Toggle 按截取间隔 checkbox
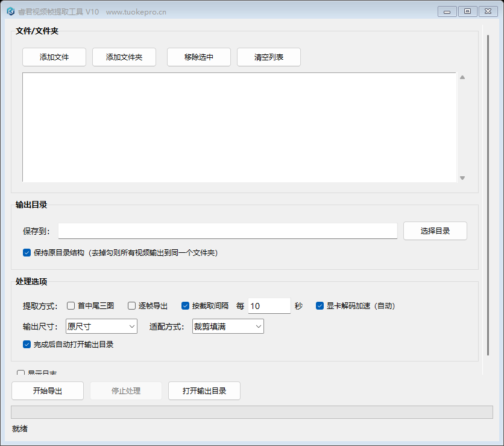Image resolution: width=504 pixels, height=446 pixels. tap(185, 306)
